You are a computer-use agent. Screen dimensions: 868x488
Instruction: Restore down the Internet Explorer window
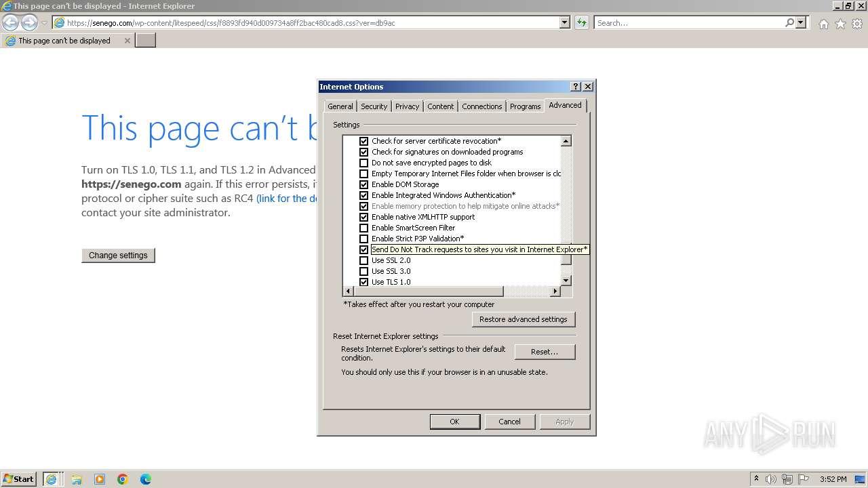(848, 5)
